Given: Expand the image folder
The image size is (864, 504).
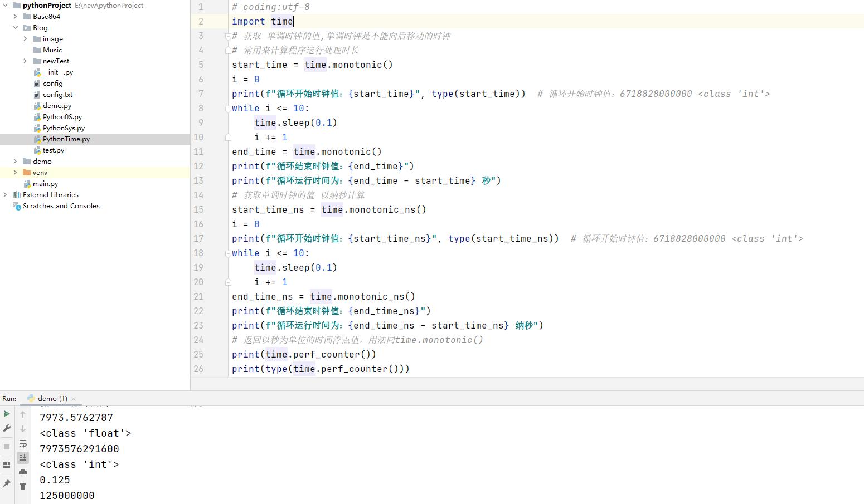Looking at the screenshot, I should pos(25,39).
